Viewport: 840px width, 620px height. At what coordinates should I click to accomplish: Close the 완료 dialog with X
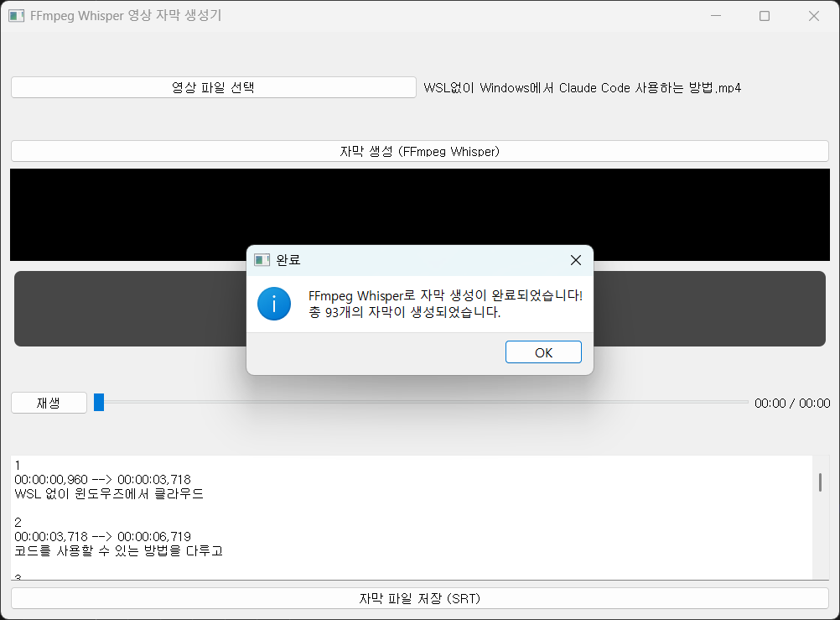point(576,260)
